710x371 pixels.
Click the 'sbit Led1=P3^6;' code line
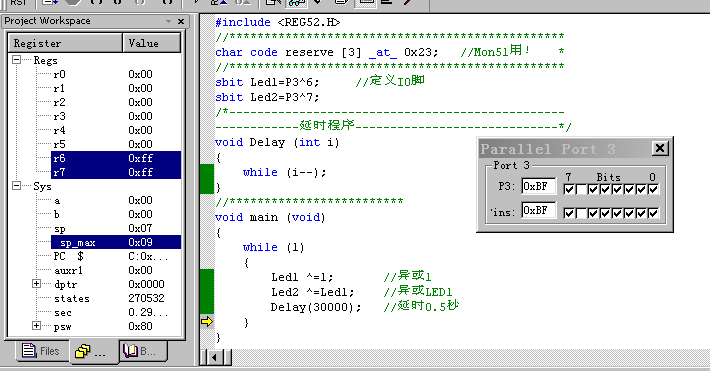pos(267,82)
